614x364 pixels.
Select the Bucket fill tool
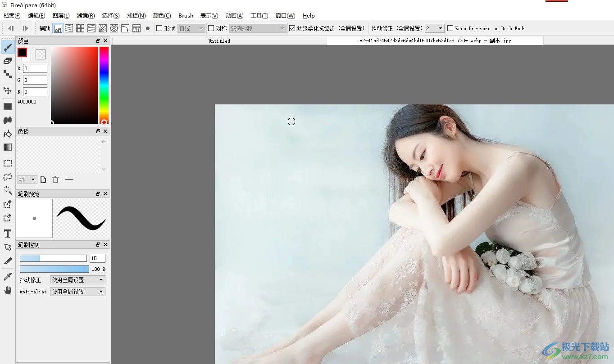point(8,134)
